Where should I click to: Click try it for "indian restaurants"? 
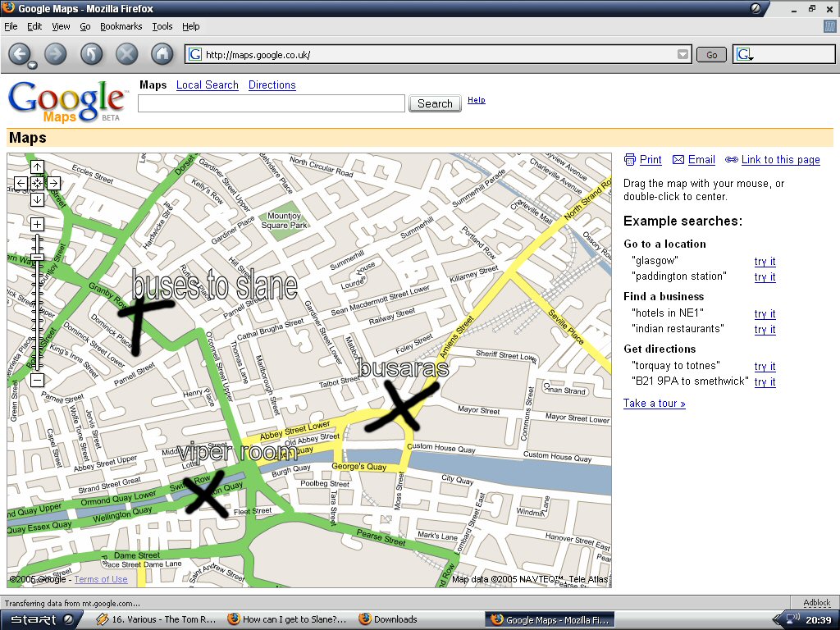click(x=765, y=330)
